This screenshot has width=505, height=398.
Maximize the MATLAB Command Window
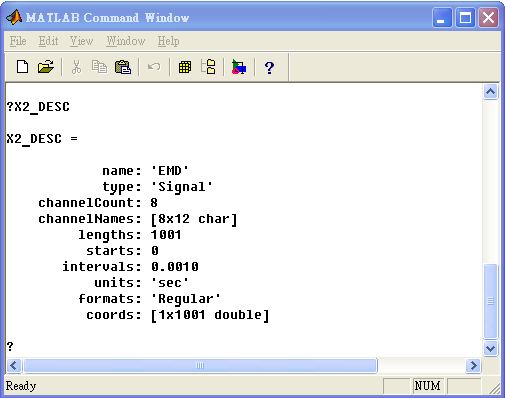pyautogui.click(x=465, y=18)
